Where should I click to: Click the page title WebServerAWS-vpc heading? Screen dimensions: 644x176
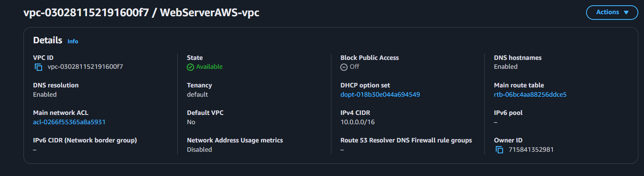141,13
